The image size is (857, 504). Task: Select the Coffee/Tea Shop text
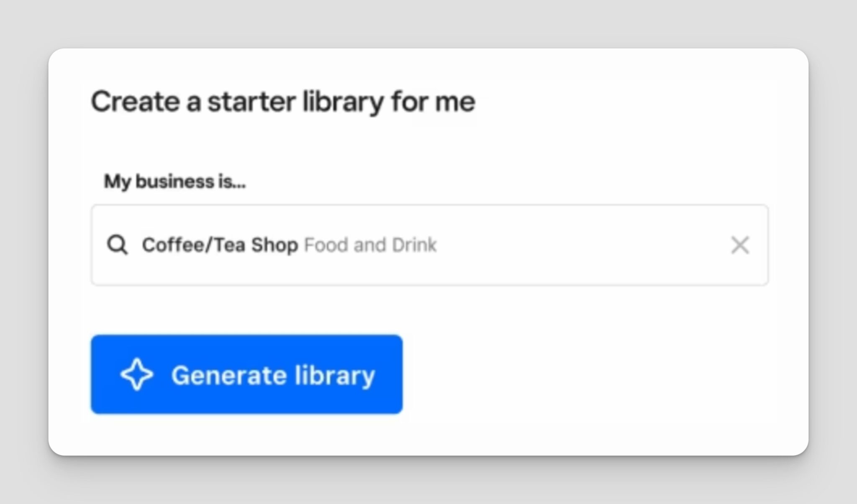click(220, 245)
